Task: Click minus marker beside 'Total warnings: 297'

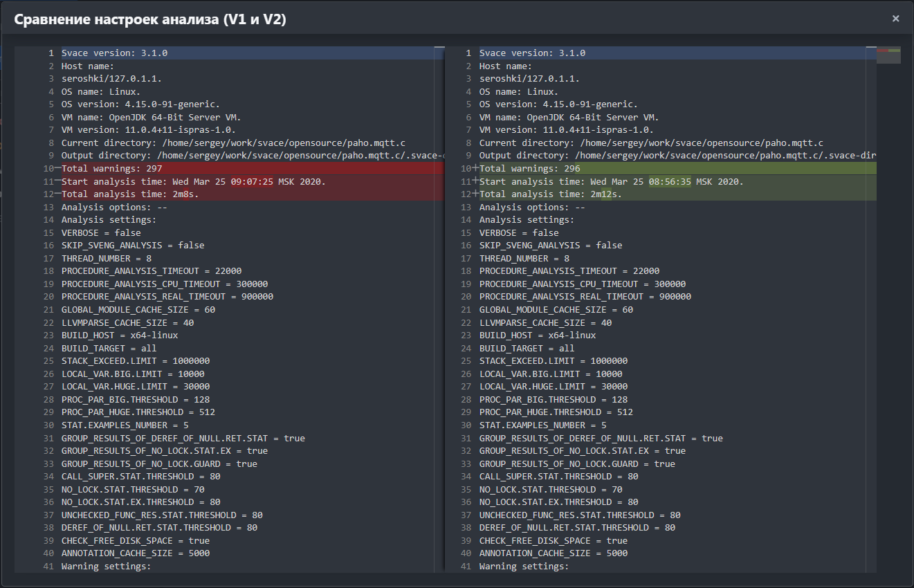Action: [x=58, y=169]
